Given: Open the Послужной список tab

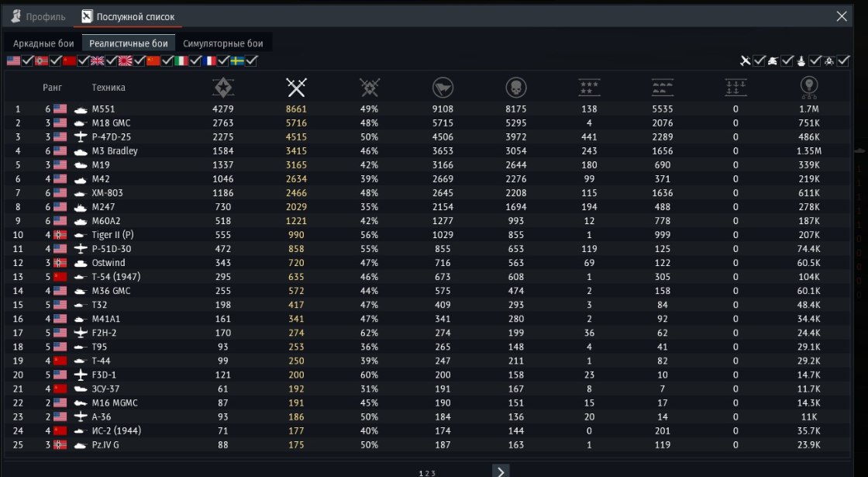Looking at the screenshot, I should [128, 16].
